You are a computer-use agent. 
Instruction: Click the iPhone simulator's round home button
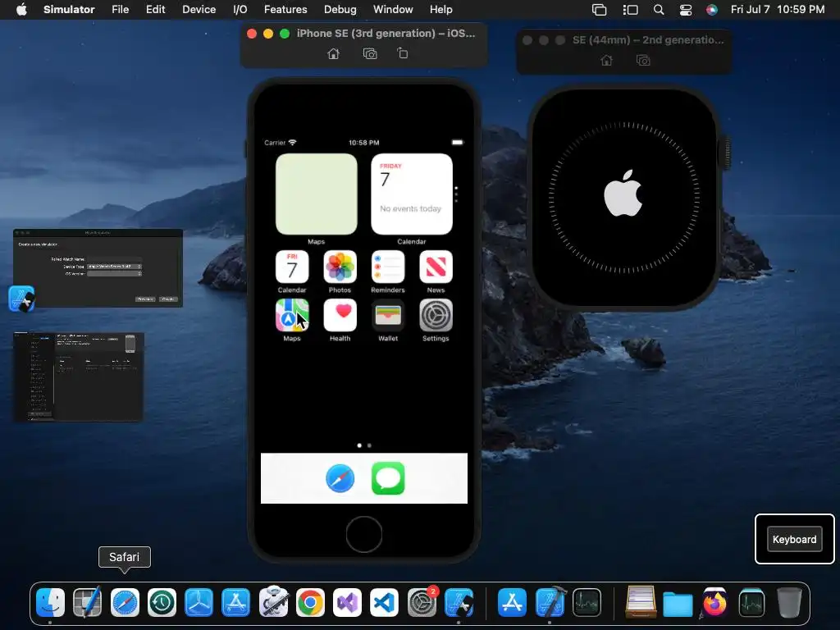pos(364,534)
